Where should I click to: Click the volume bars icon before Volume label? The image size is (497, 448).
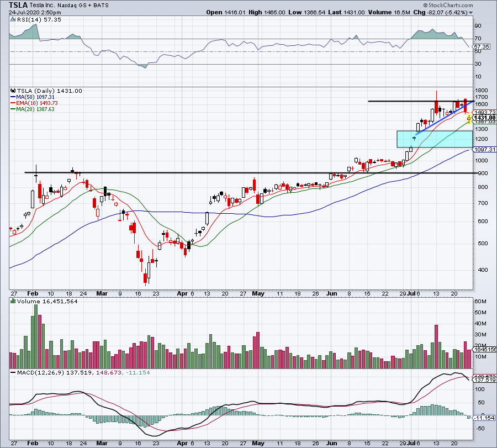click(x=13, y=301)
